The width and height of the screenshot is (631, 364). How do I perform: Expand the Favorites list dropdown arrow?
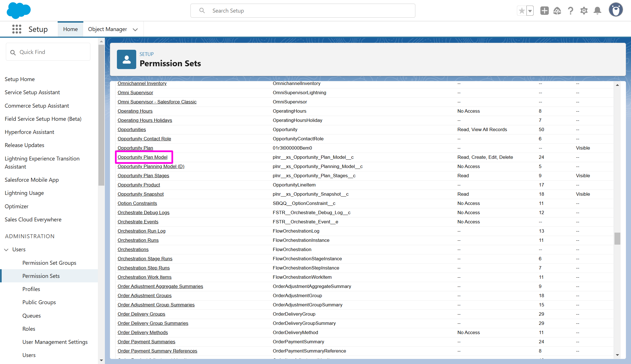click(530, 11)
